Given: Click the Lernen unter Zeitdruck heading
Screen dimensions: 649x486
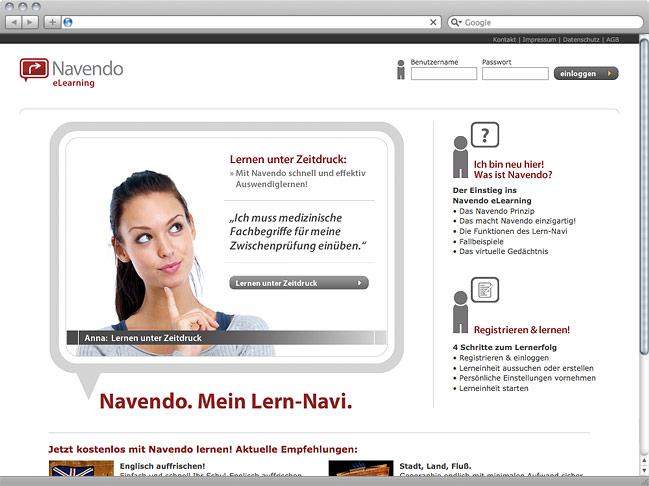Looking at the screenshot, I should (288, 159).
